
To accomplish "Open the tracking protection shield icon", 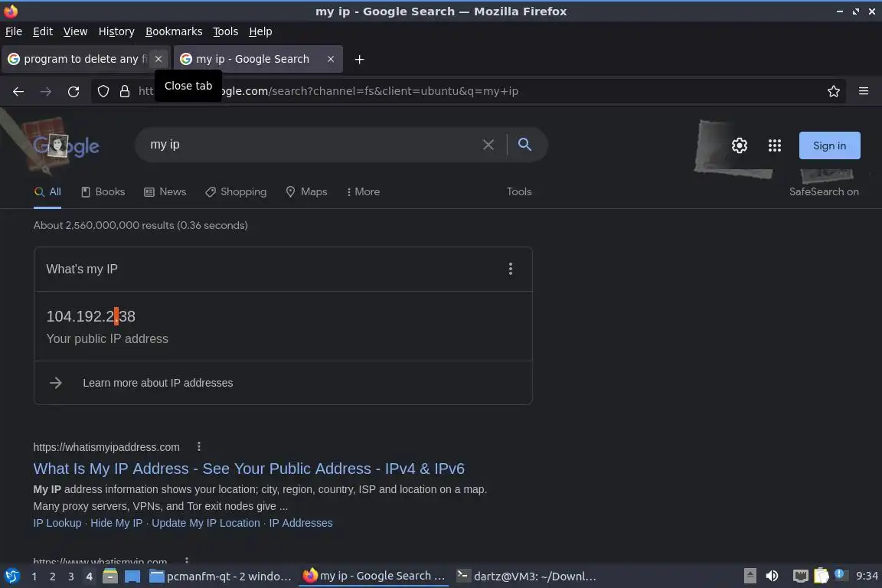I will (x=103, y=91).
